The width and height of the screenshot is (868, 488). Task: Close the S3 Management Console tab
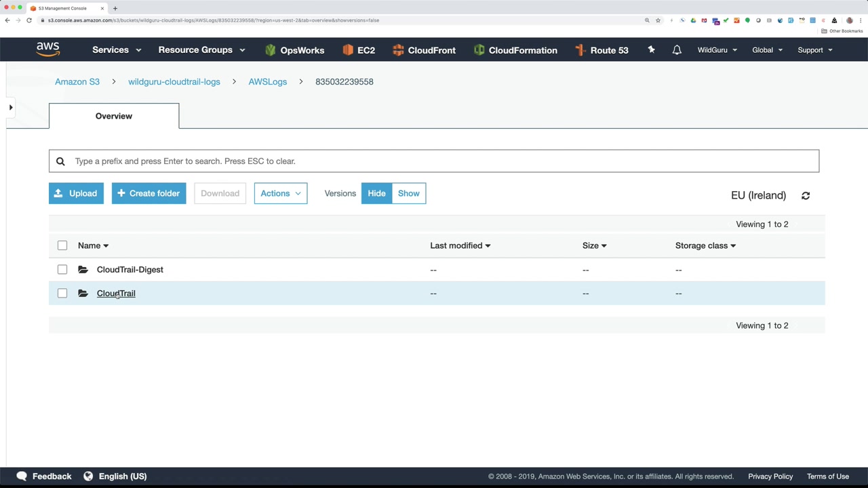point(102,8)
